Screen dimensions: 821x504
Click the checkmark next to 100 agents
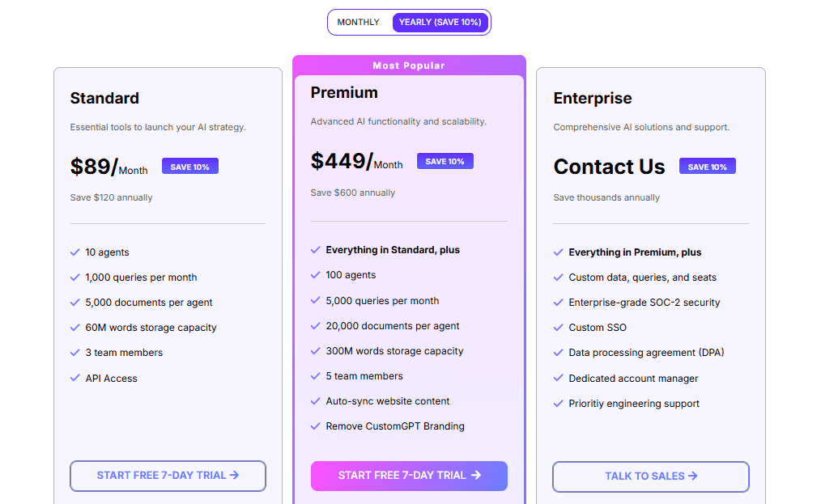pos(316,275)
